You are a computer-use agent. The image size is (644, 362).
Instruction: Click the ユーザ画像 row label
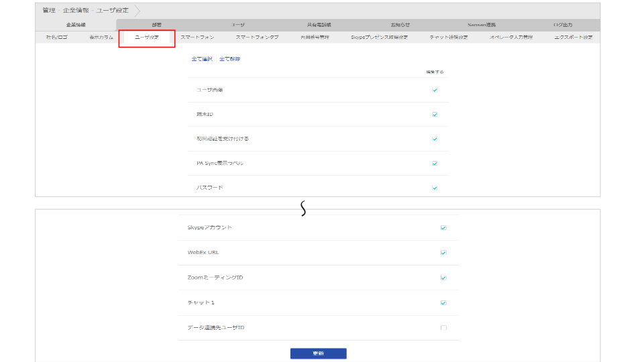[x=209, y=89]
